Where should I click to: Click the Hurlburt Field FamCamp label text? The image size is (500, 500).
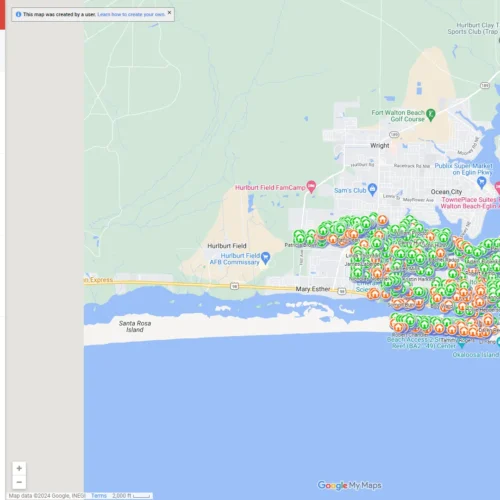(x=270, y=188)
